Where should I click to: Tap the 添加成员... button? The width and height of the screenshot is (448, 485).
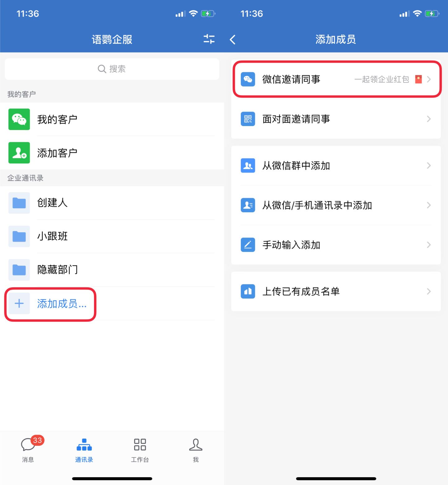point(50,304)
